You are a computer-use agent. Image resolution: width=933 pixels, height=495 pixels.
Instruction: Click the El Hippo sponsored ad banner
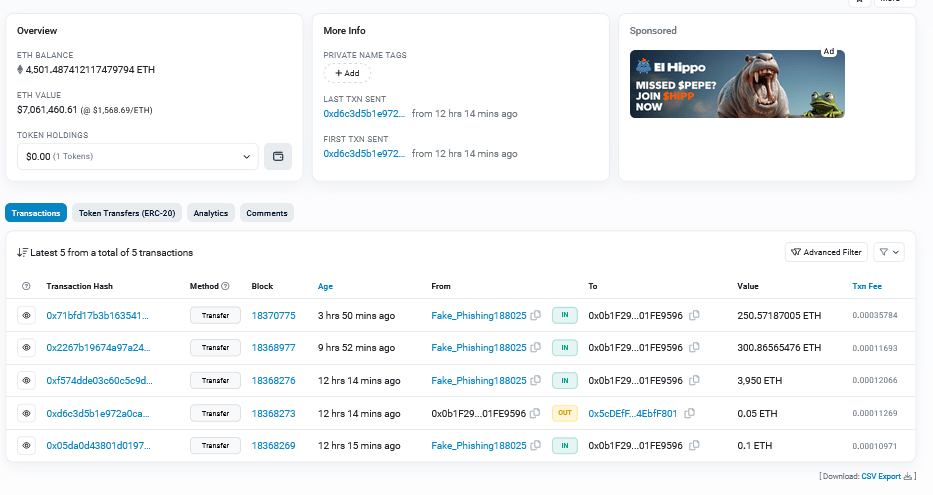pos(737,84)
